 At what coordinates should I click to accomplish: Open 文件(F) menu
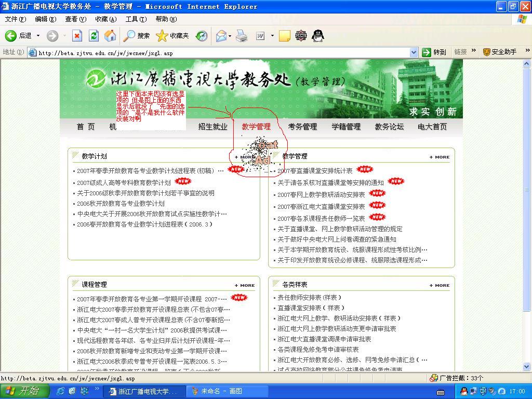coord(16,19)
